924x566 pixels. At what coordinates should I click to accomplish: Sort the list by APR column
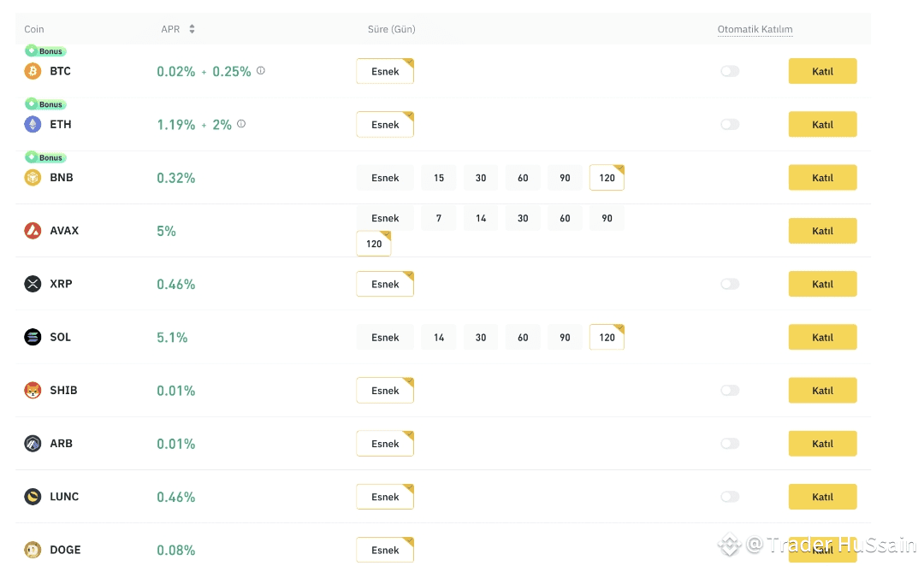(192, 29)
